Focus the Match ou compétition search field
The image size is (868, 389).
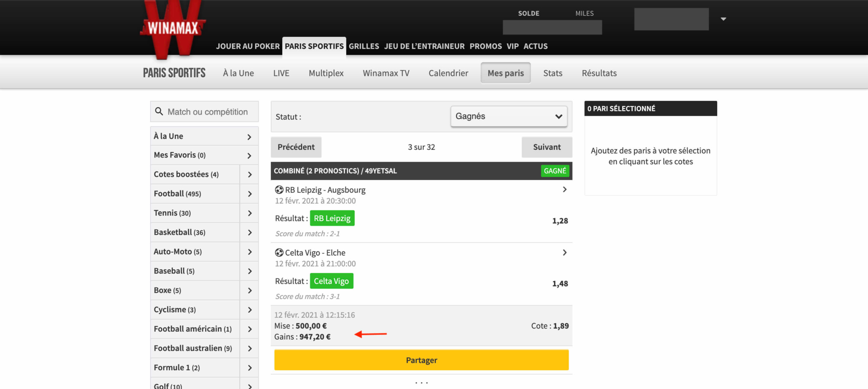coord(204,112)
